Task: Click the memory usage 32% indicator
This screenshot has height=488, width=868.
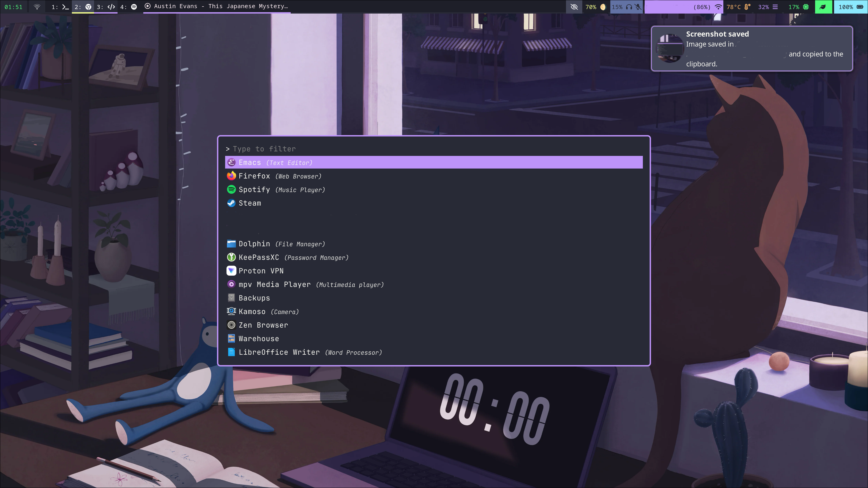Action: [768, 7]
